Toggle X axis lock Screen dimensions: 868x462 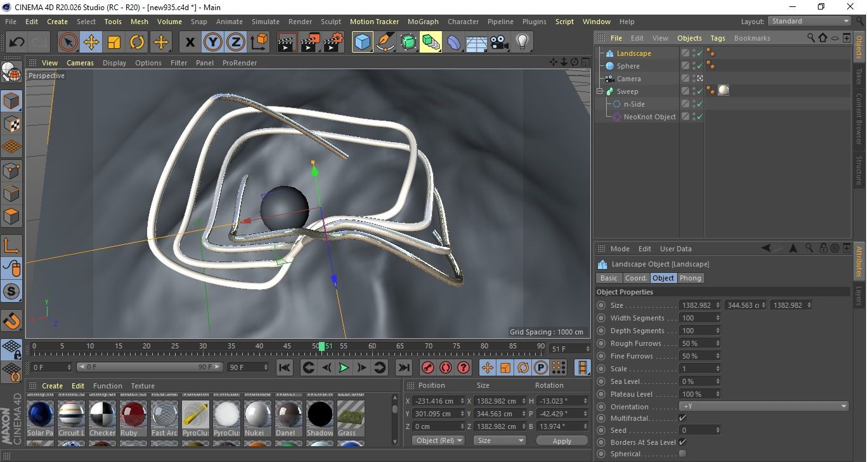190,43
